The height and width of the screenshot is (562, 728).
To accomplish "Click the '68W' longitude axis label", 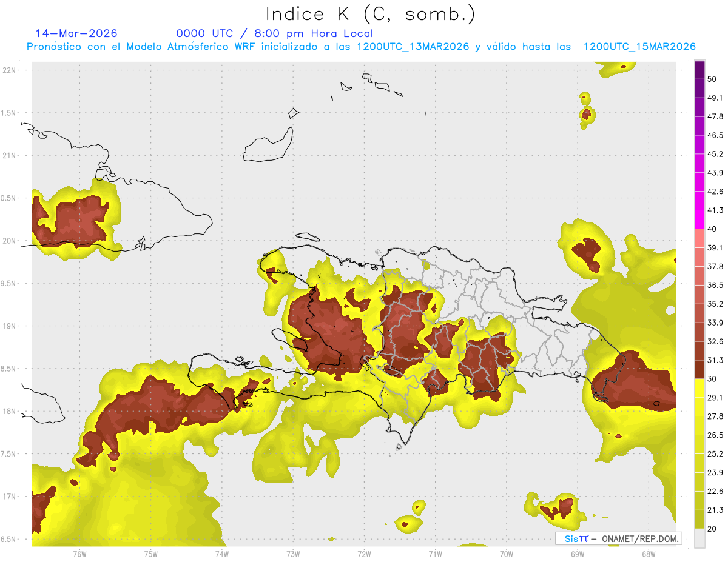I will pyautogui.click(x=648, y=554).
